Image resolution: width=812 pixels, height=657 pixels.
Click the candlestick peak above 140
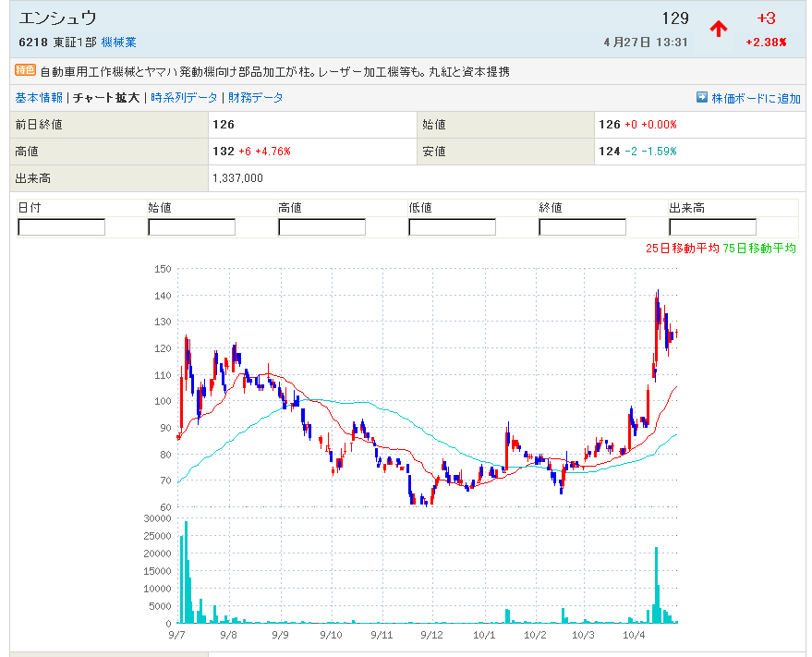(x=657, y=296)
